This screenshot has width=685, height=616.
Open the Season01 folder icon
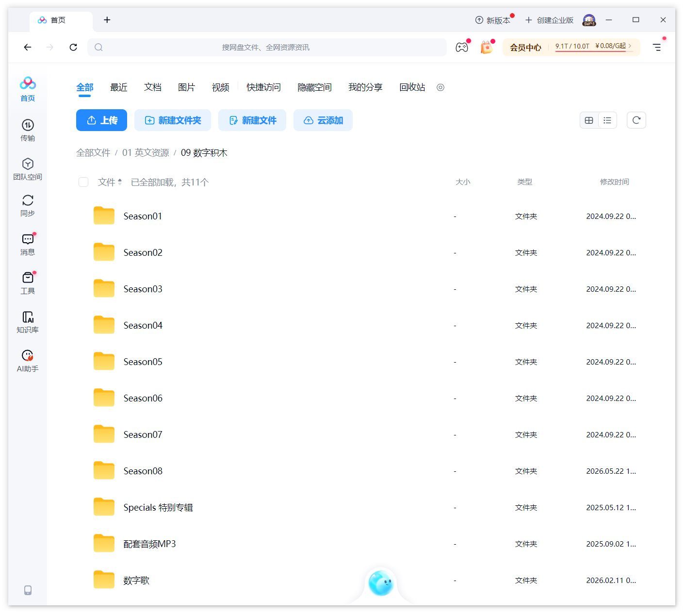[104, 216]
